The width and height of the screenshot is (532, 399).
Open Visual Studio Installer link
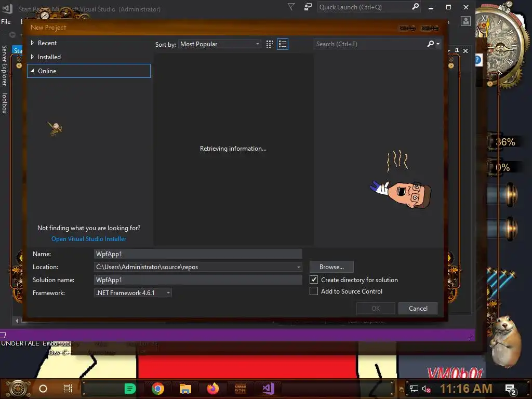pyautogui.click(x=89, y=239)
